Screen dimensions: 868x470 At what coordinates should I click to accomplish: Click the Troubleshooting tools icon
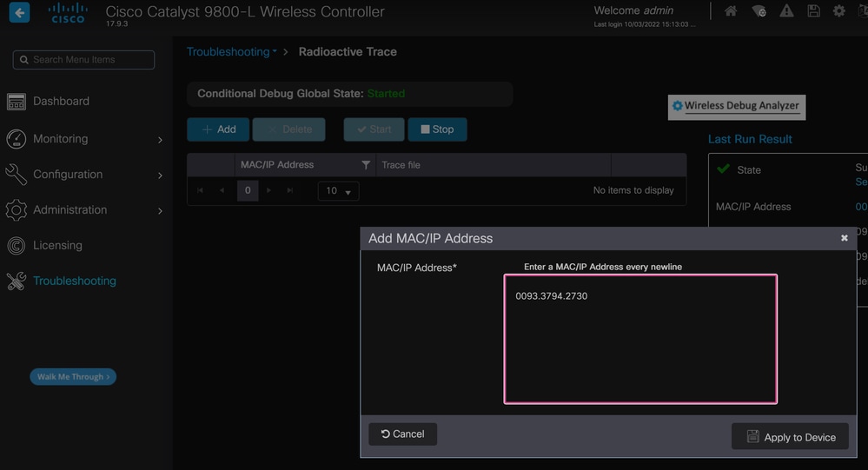click(x=16, y=281)
